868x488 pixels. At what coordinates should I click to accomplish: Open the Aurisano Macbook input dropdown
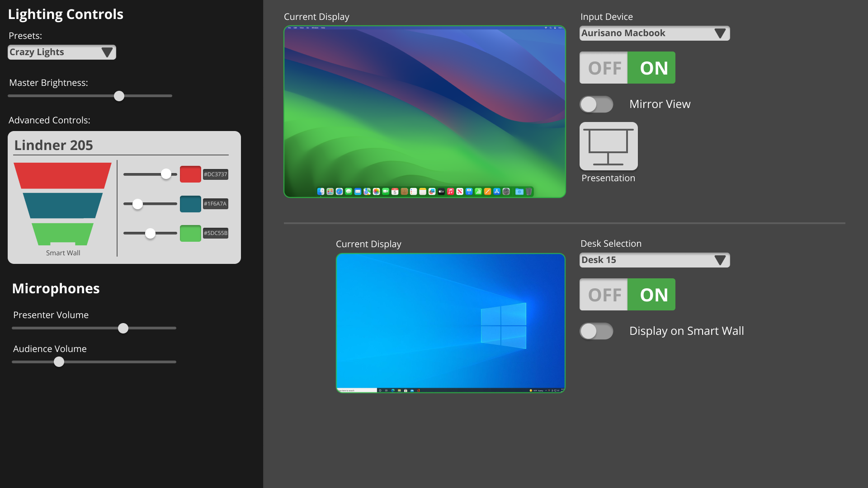click(x=655, y=33)
